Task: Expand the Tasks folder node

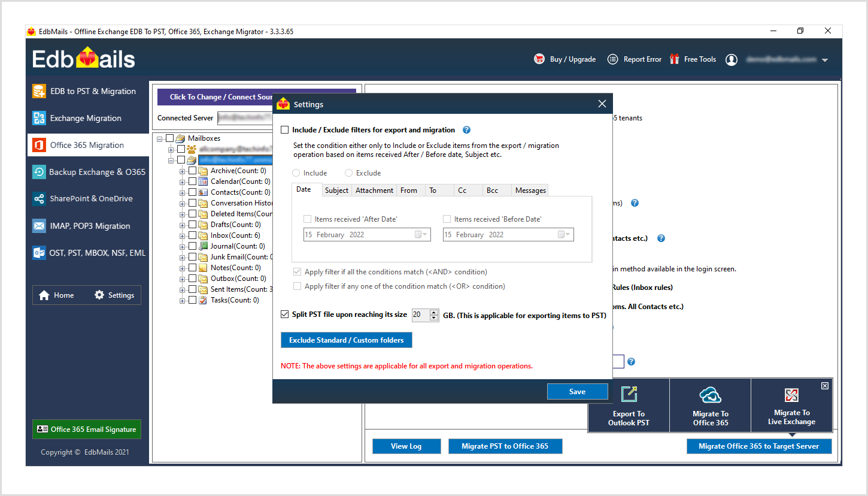Action: (x=183, y=300)
